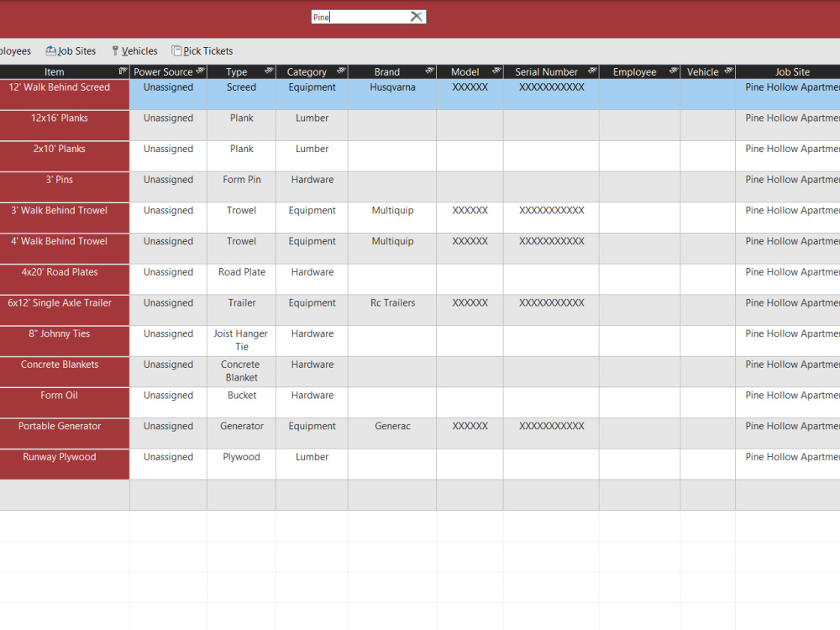This screenshot has width=840, height=630.
Task: Click the Bucket type cell
Action: (x=242, y=402)
